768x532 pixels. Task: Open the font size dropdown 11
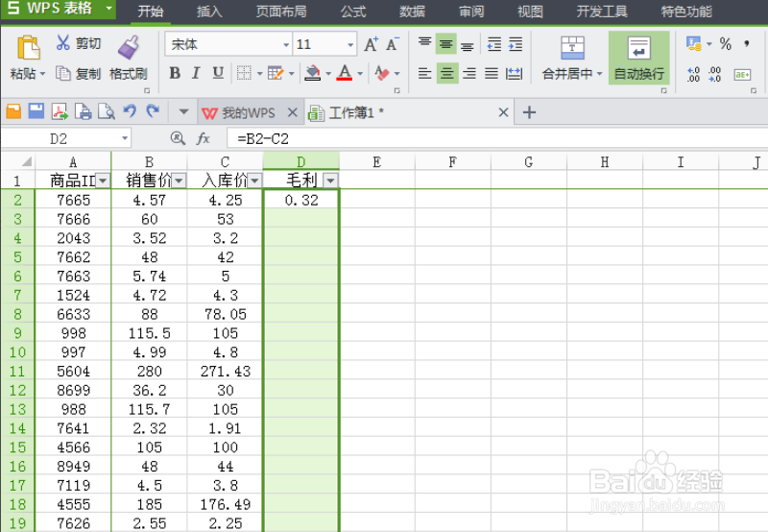[x=350, y=45]
